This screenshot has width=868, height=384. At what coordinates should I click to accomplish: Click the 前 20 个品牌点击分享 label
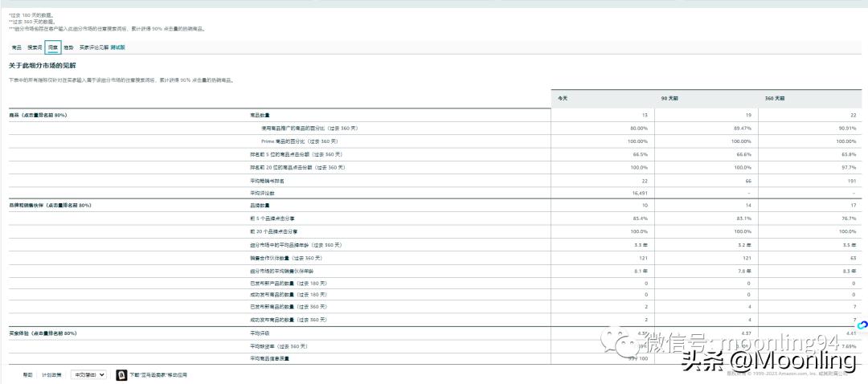click(x=273, y=231)
